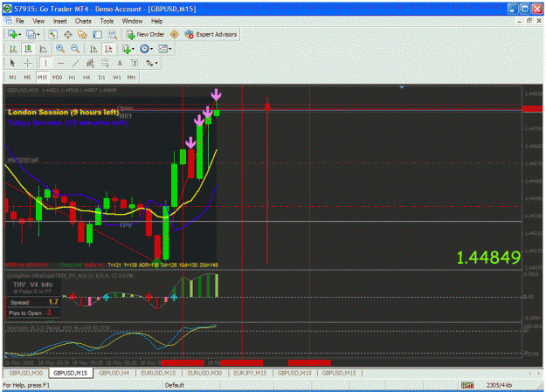This screenshot has height=392, width=546.
Task: Switch to the H4 timeframe
Action: pos(86,78)
